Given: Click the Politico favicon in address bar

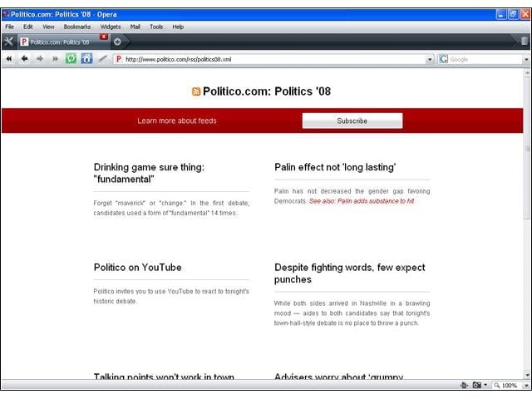Looking at the screenshot, I should (x=118, y=59).
